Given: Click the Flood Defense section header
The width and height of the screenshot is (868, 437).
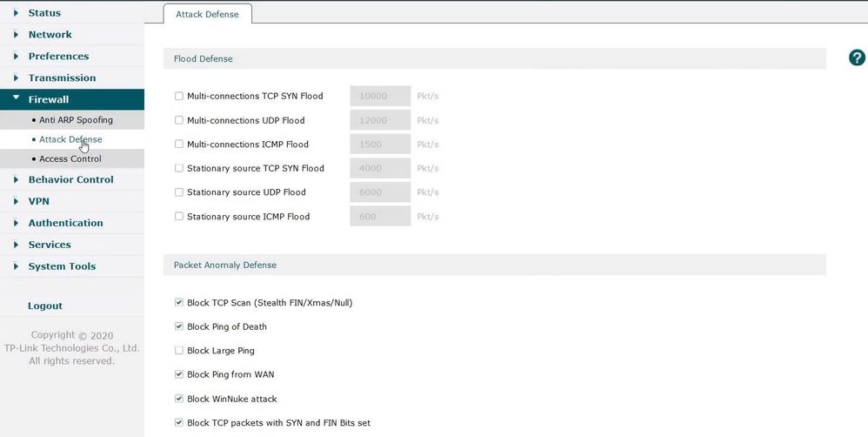Looking at the screenshot, I should pyautogui.click(x=494, y=58).
